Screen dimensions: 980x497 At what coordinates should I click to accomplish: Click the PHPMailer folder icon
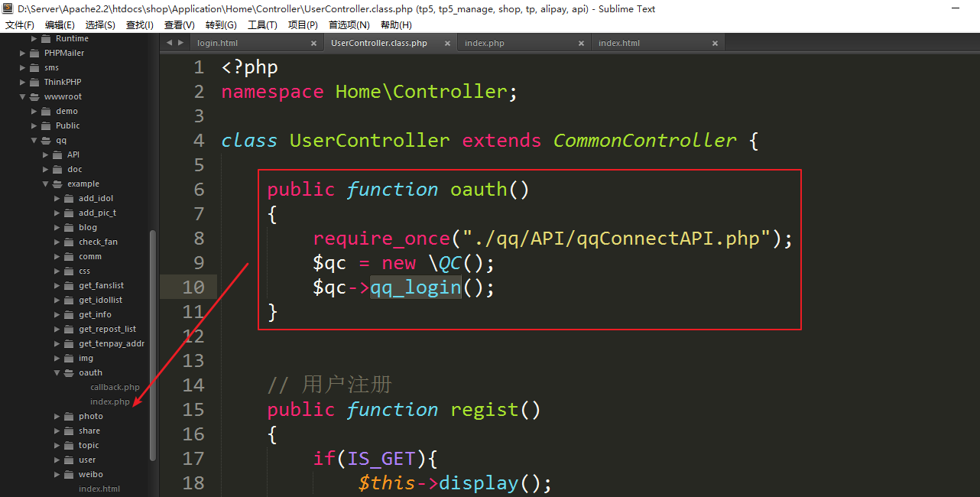coord(34,54)
